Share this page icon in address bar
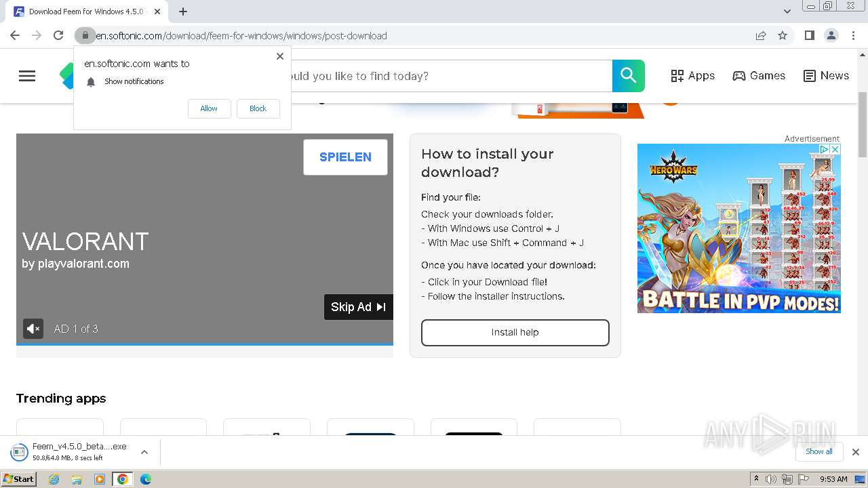Screen dimensions: 868x488 tap(761, 35)
